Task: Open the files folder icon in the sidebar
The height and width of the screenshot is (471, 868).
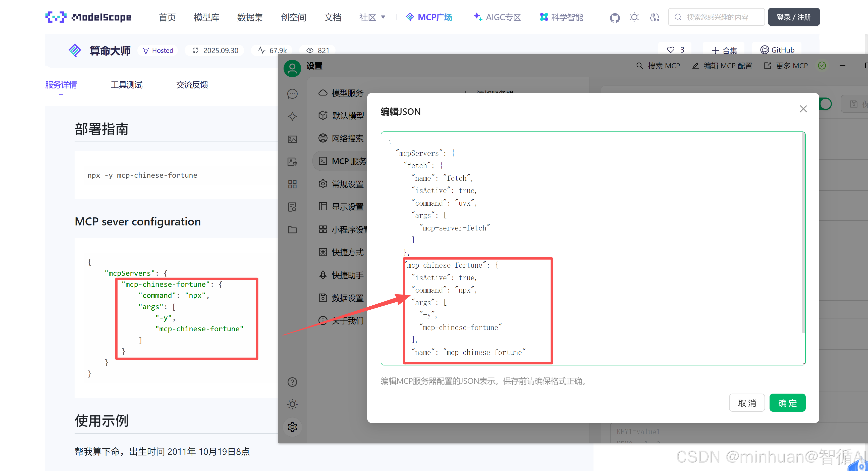Action: pos(292,230)
